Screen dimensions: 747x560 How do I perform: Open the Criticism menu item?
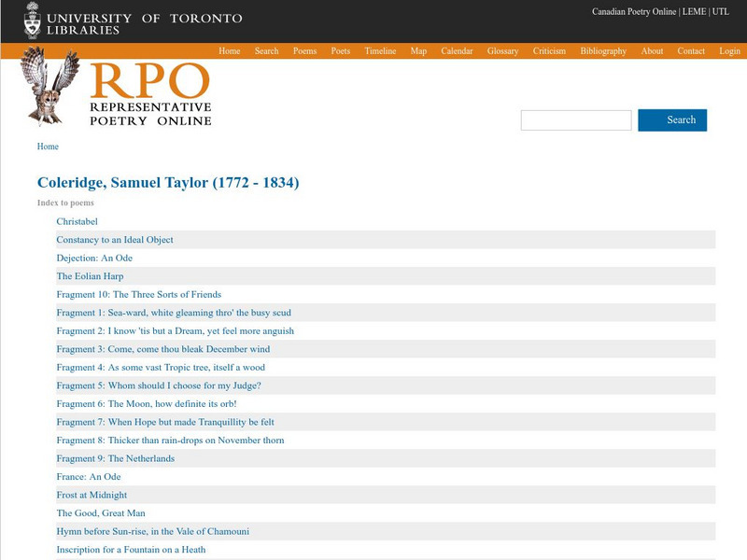point(549,51)
